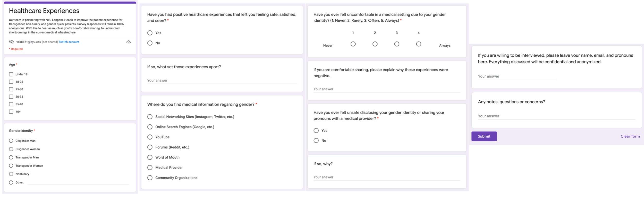Tick the 40+ age checkbox
This screenshot has width=644, height=208.
click(x=11, y=112)
